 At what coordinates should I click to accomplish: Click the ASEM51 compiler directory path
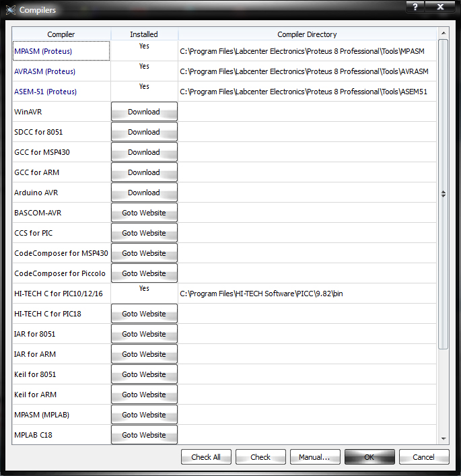pos(304,92)
